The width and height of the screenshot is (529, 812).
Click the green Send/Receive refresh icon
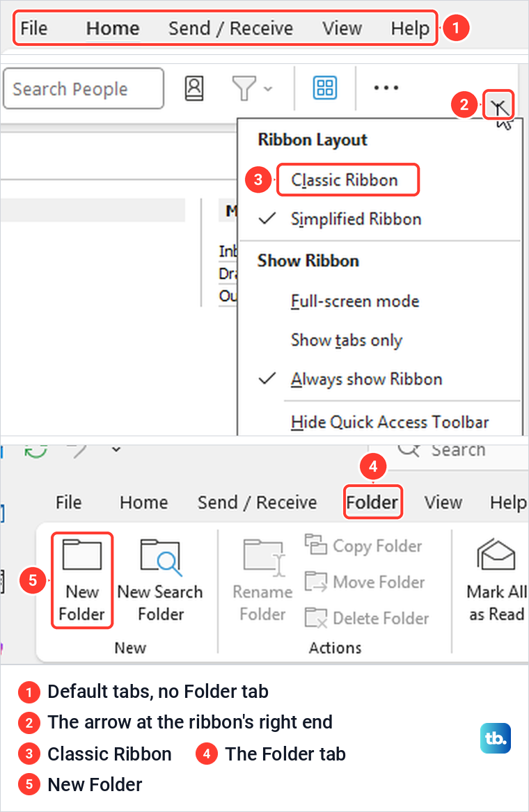click(35, 451)
